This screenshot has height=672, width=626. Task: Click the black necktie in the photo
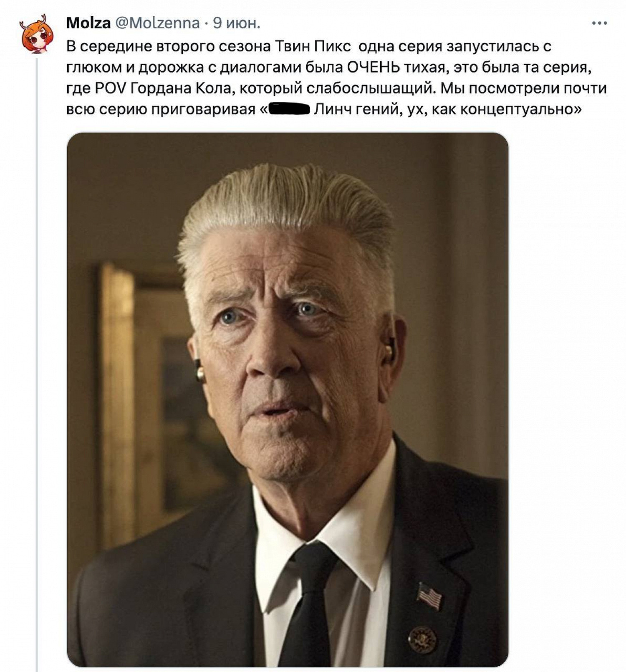click(310, 605)
